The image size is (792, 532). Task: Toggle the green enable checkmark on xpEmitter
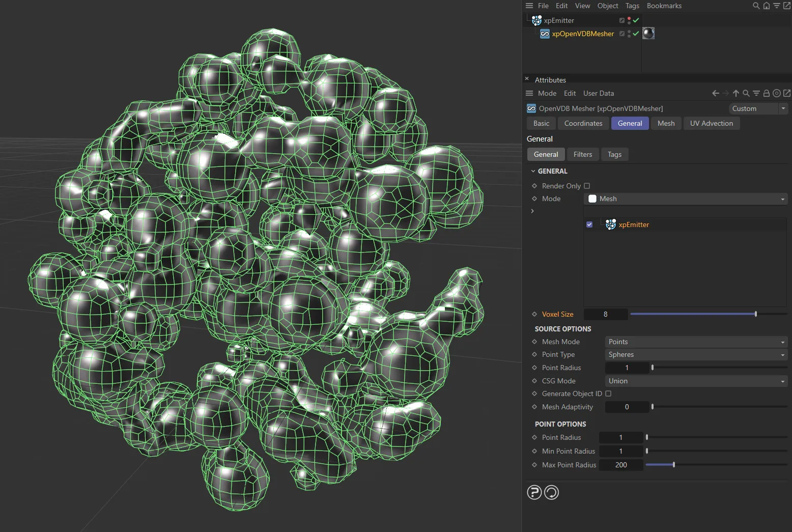(x=636, y=20)
